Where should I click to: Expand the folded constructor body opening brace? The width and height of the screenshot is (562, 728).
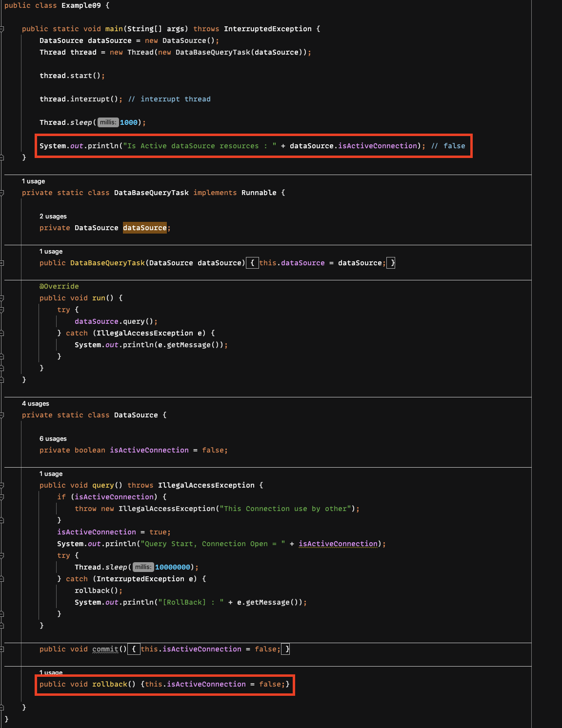(x=252, y=263)
